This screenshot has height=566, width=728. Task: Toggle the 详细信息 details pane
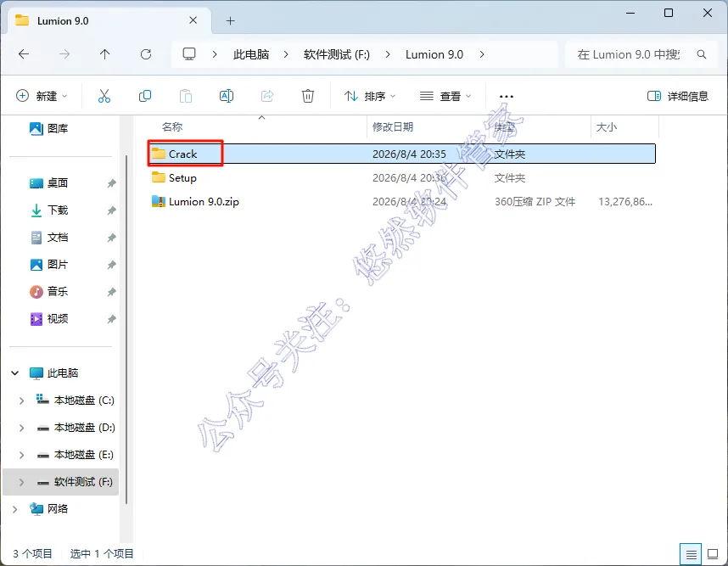coord(677,96)
